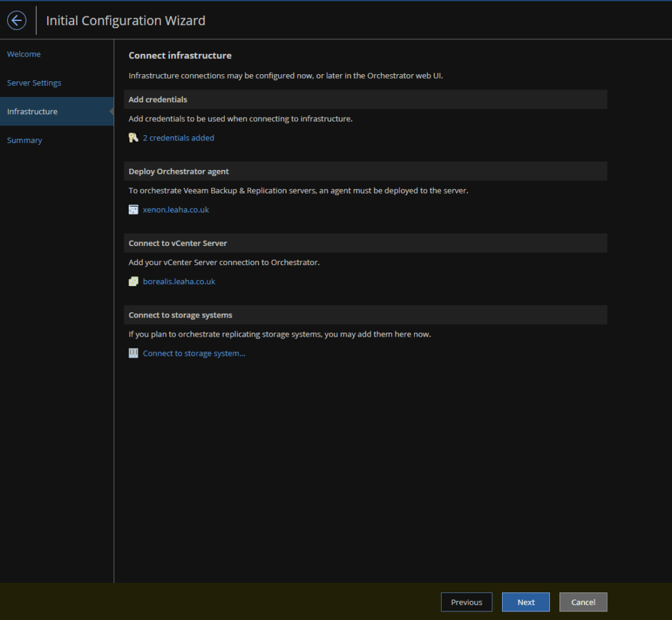Open the Server Settings step
This screenshot has width=672, height=620.
[x=34, y=83]
